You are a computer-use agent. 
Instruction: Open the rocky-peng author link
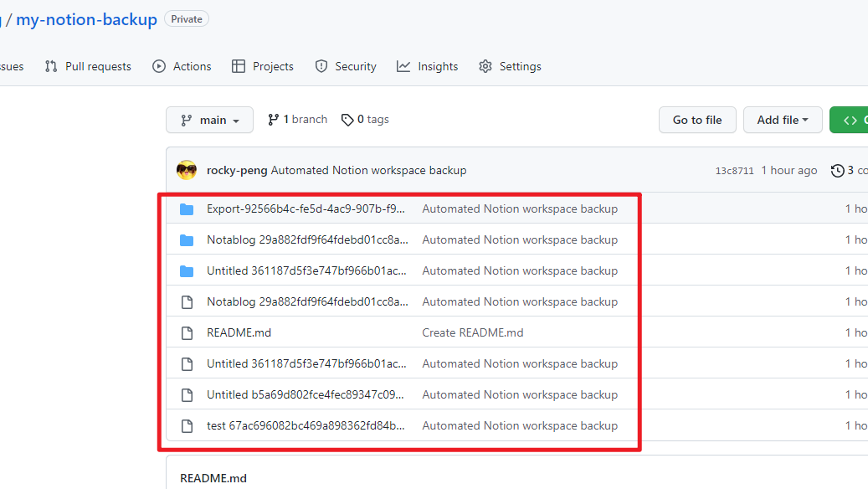coord(237,171)
